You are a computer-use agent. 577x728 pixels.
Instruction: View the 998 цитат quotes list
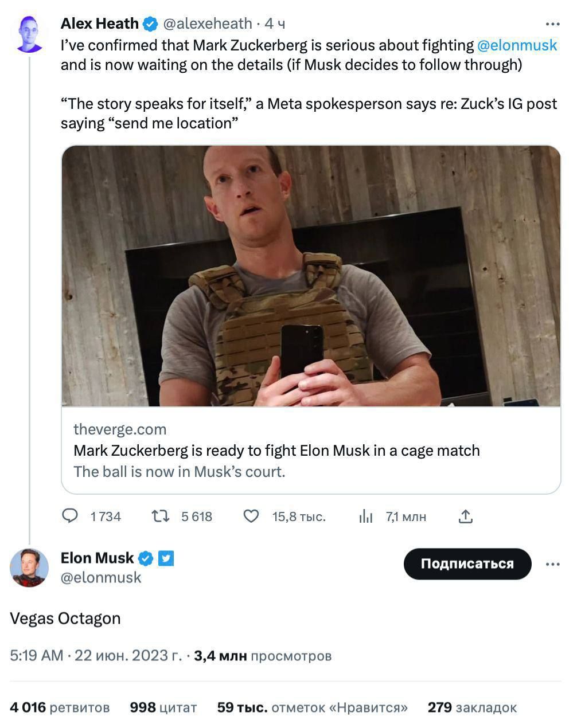tap(163, 707)
